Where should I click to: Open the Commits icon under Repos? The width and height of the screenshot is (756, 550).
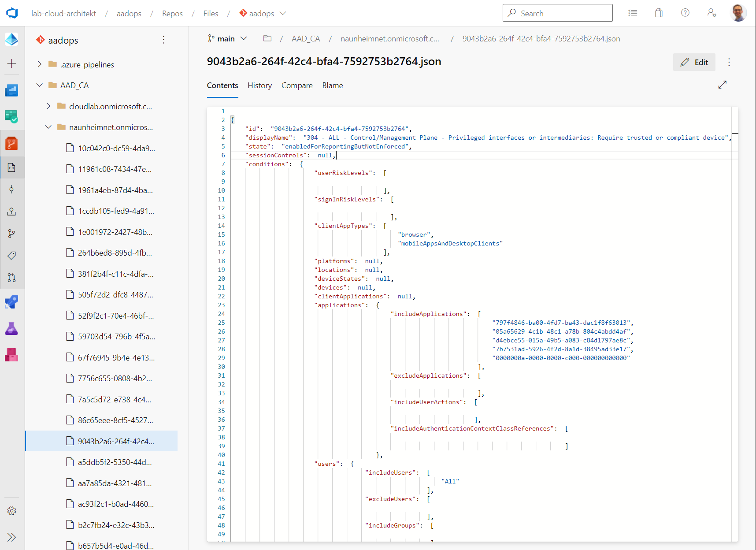pos(12,190)
